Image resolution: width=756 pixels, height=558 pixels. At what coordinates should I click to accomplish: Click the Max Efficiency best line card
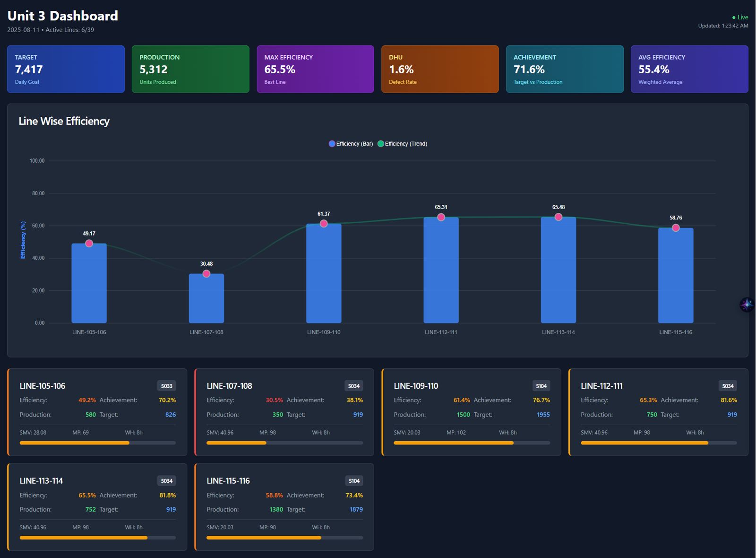click(x=315, y=69)
